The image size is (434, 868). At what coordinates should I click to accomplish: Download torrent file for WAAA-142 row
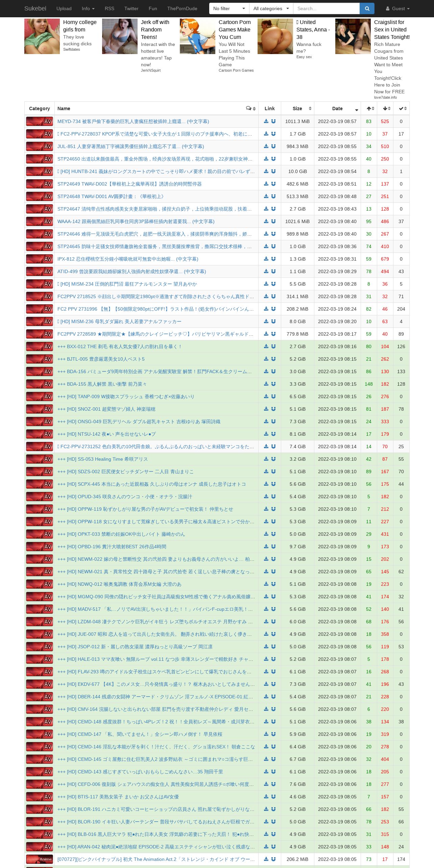[266, 221]
